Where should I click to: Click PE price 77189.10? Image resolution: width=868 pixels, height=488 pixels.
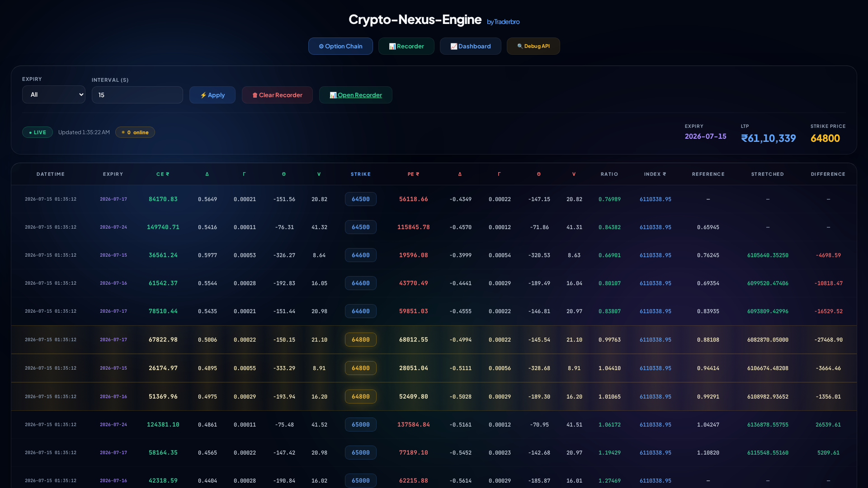[x=414, y=453]
